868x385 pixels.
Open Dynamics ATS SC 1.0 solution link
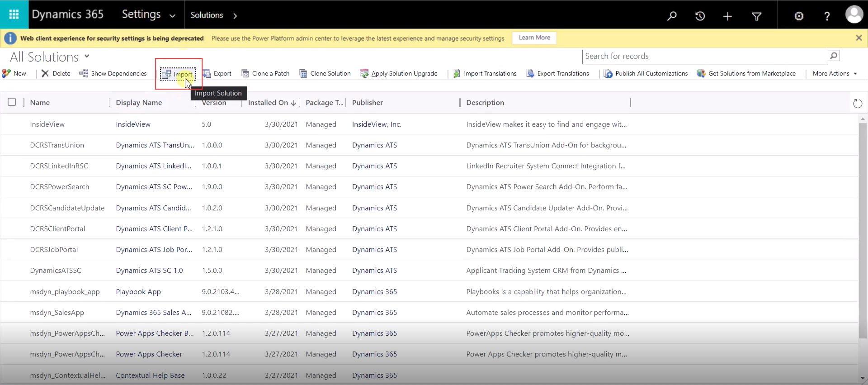point(149,271)
